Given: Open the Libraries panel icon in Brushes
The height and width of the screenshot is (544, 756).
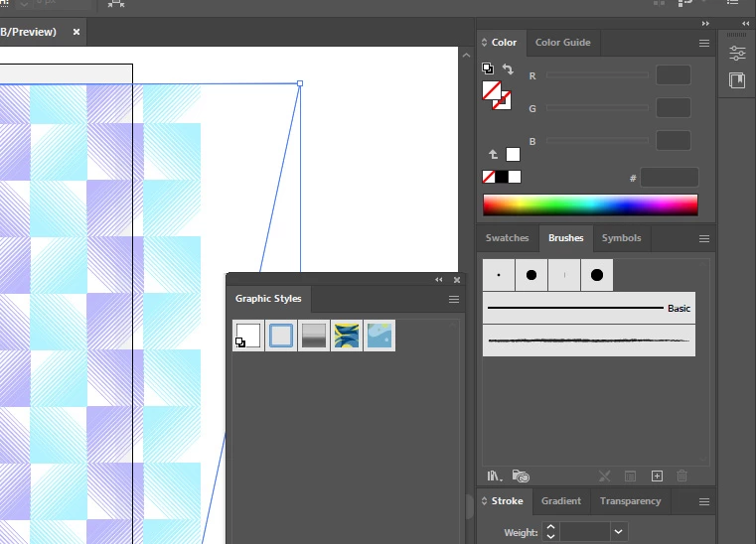Looking at the screenshot, I should coord(521,476).
